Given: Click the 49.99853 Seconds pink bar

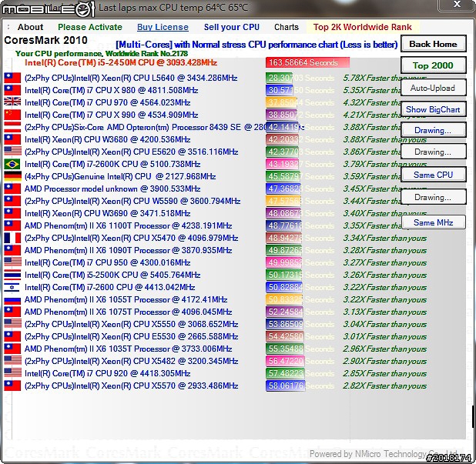Looking at the screenshot, I should [284, 262].
